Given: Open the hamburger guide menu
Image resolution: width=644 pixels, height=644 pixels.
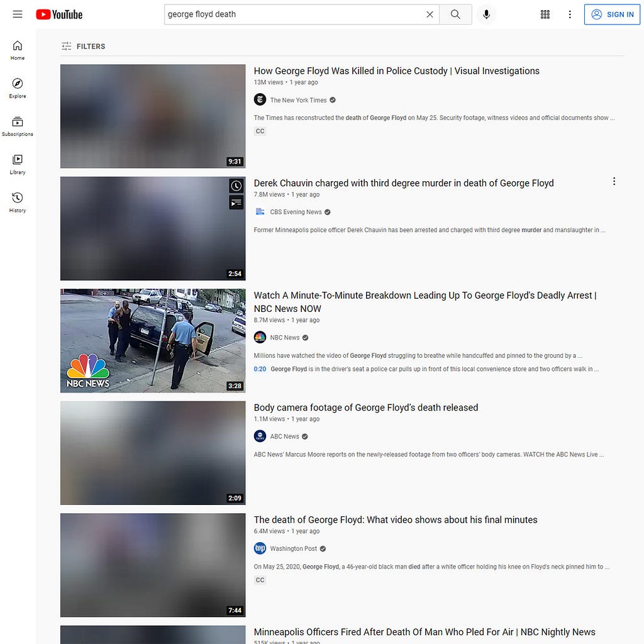Looking at the screenshot, I should (17, 14).
